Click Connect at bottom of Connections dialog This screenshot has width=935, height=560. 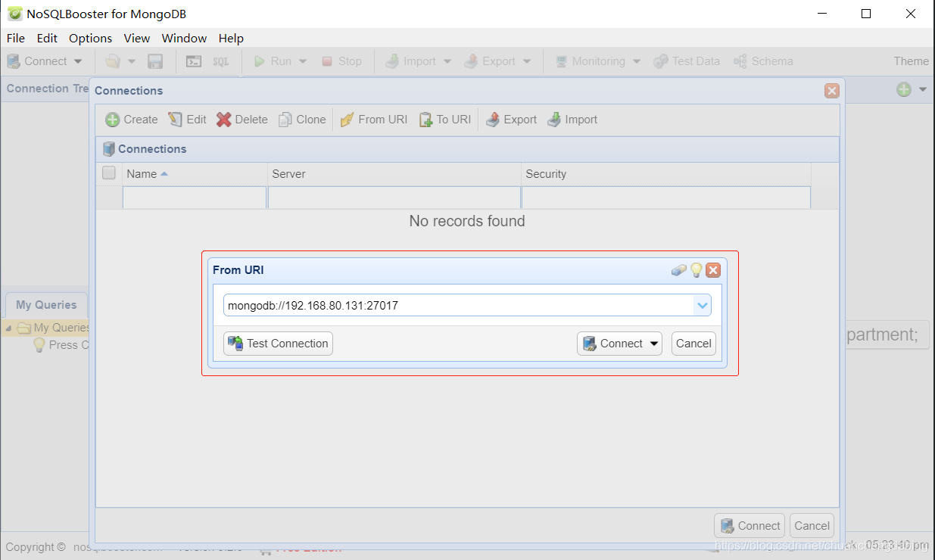(x=750, y=526)
